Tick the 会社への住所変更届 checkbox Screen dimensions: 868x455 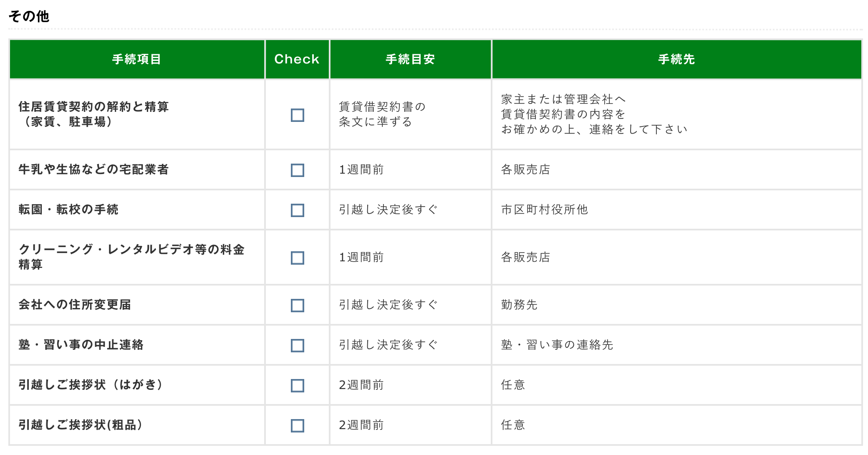pos(297,306)
